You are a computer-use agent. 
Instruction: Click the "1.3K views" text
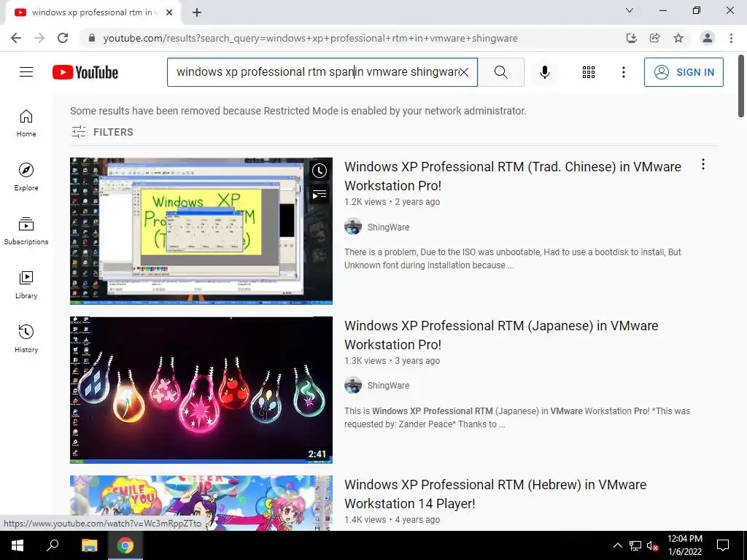click(365, 361)
